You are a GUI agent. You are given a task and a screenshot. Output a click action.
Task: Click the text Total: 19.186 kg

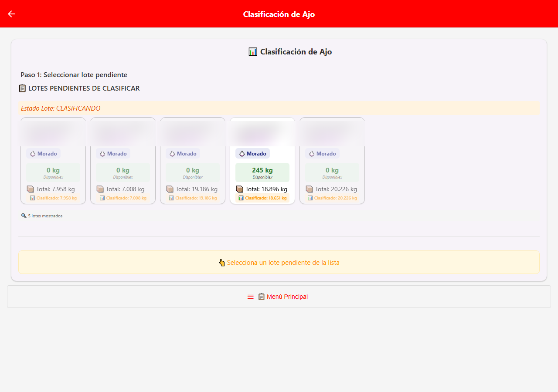197,189
